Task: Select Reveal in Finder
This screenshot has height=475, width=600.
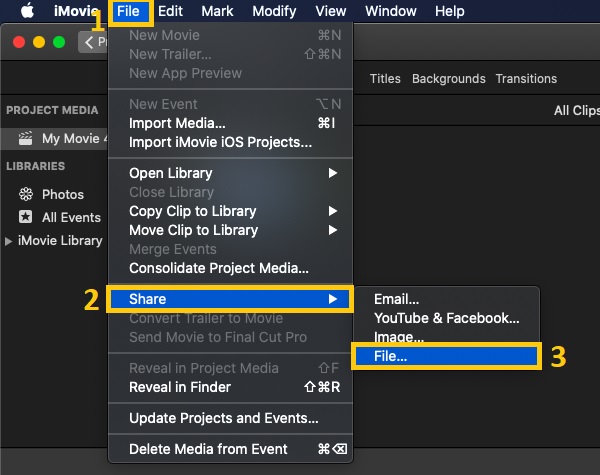Action: point(230,387)
